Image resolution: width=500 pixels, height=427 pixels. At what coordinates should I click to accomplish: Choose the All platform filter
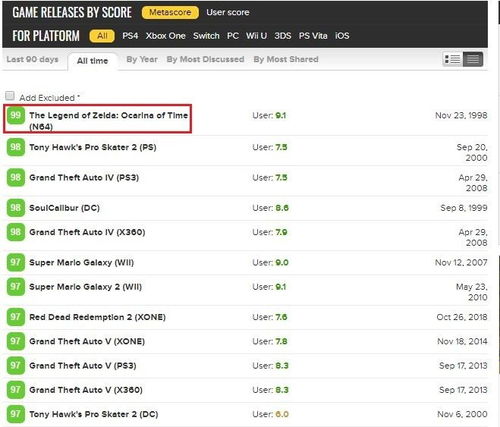[102, 36]
